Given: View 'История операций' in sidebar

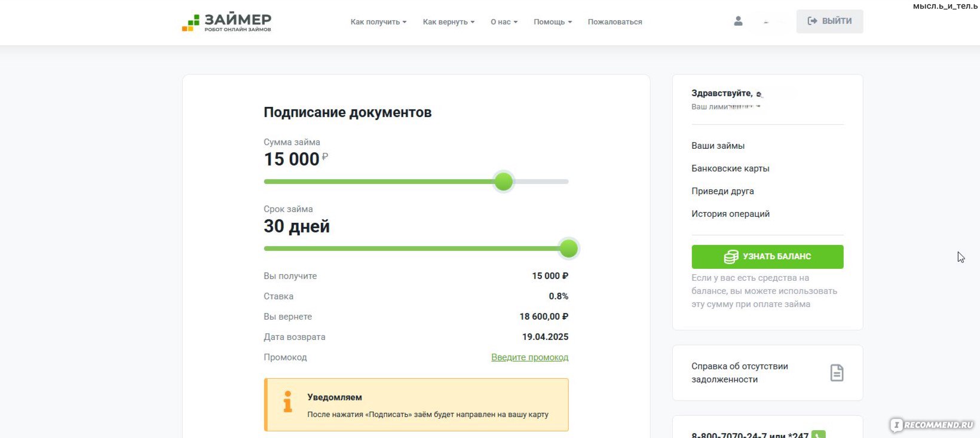Looking at the screenshot, I should click(x=730, y=214).
